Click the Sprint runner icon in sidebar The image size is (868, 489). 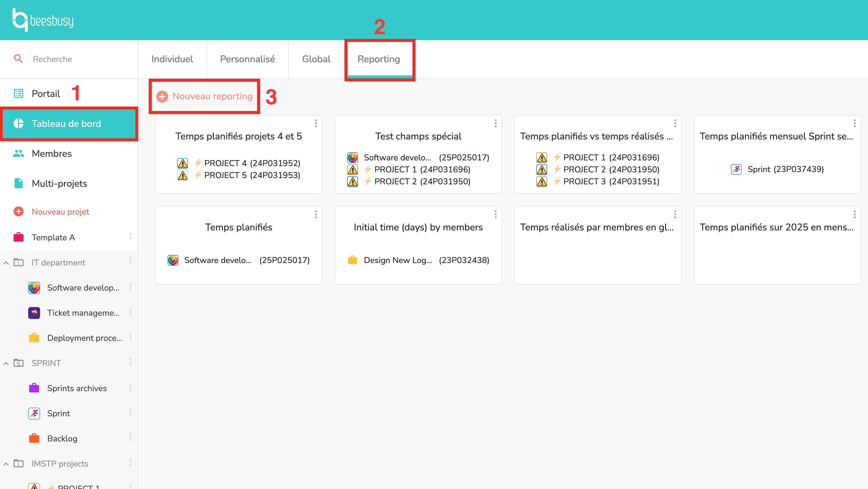pyautogui.click(x=34, y=413)
